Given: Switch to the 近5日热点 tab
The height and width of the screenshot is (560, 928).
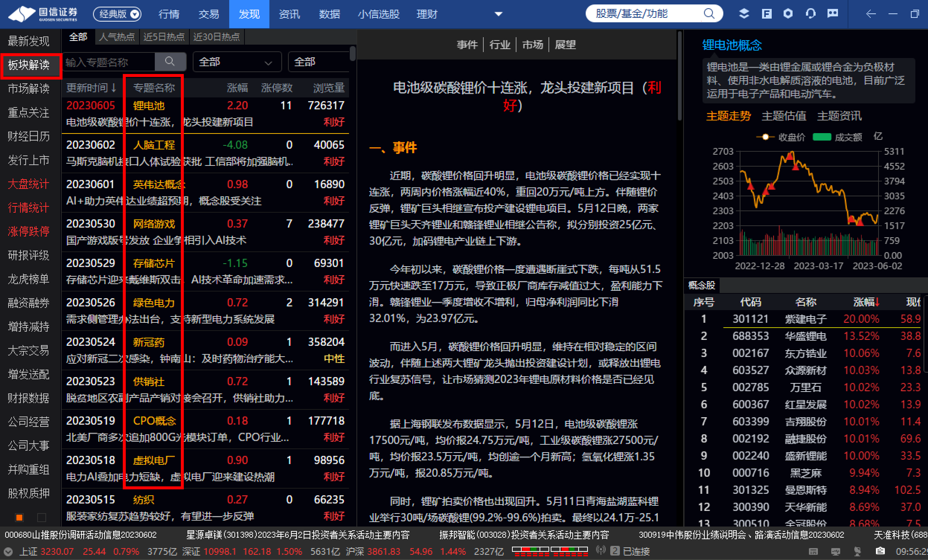Looking at the screenshot, I should pyautogui.click(x=164, y=37).
